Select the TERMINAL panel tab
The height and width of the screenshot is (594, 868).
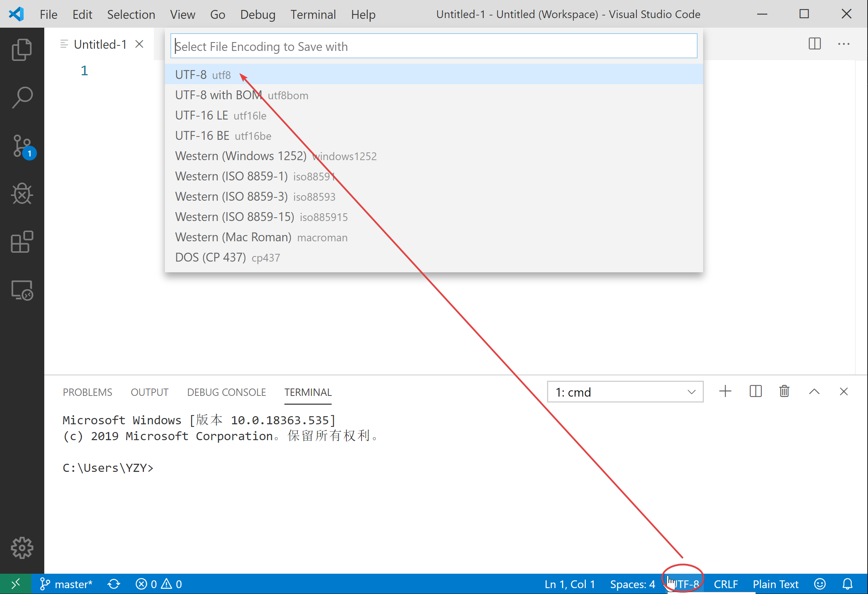click(308, 392)
